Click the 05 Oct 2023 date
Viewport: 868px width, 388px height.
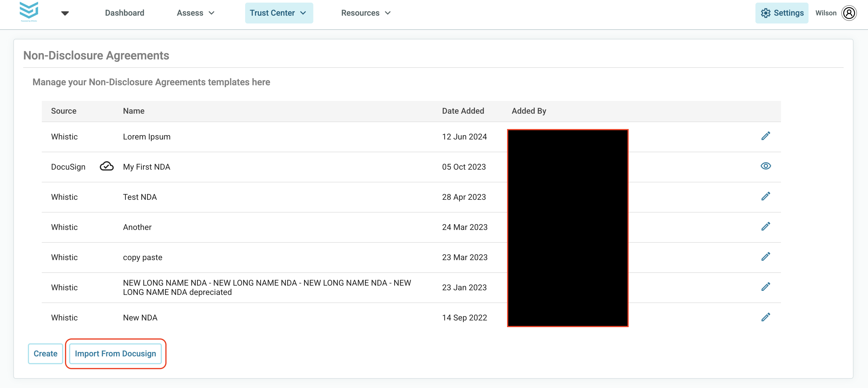[x=464, y=167]
